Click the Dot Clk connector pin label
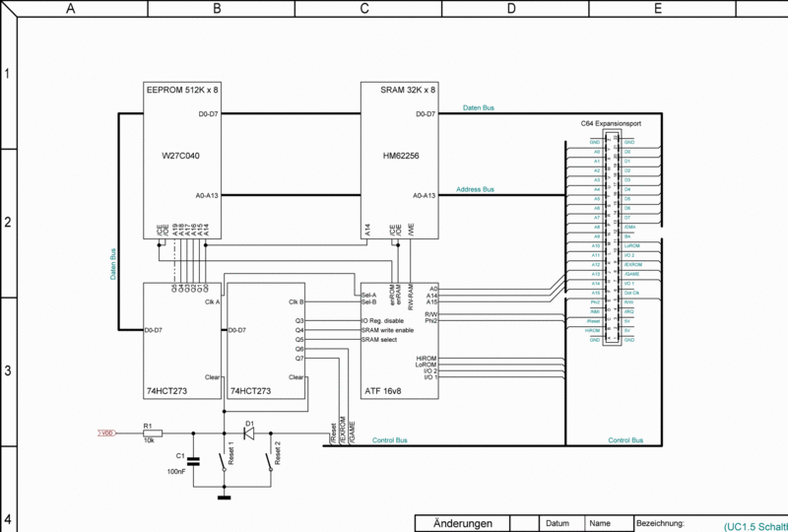The width and height of the screenshot is (788, 532). tap(630, 294)
